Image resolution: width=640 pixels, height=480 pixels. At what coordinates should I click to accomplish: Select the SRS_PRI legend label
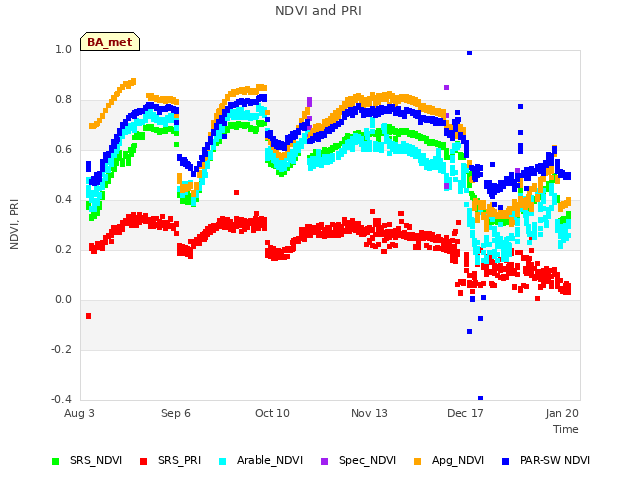[x=180, y=460]
